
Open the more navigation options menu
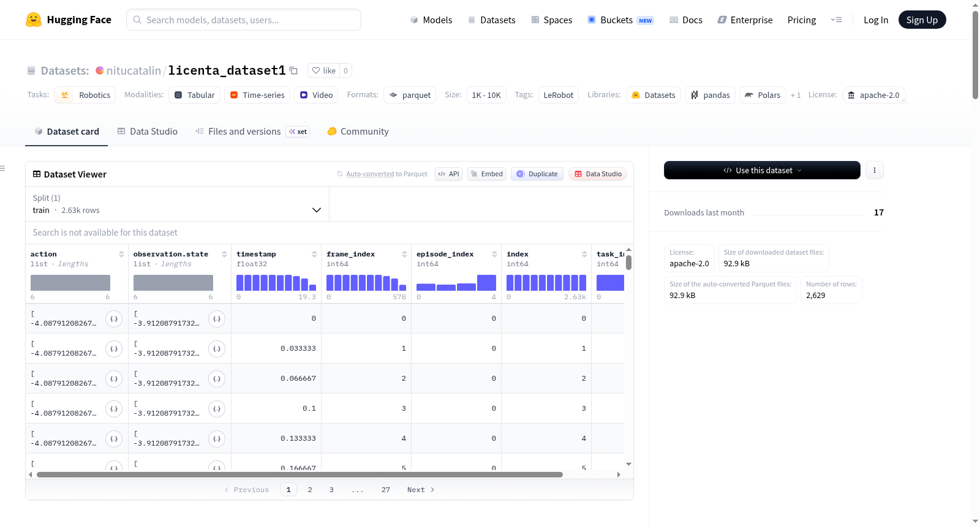[x=836, y=20]
